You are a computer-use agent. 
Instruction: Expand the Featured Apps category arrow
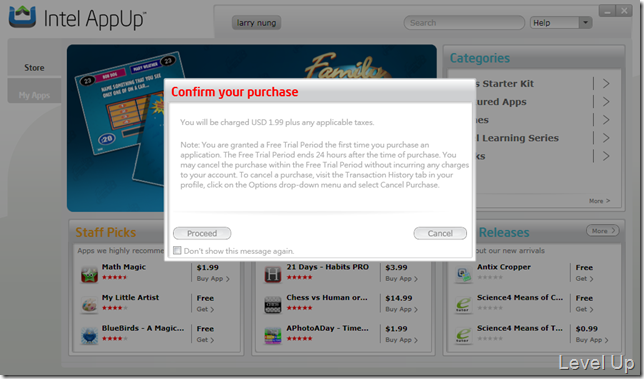click(606, 101)
